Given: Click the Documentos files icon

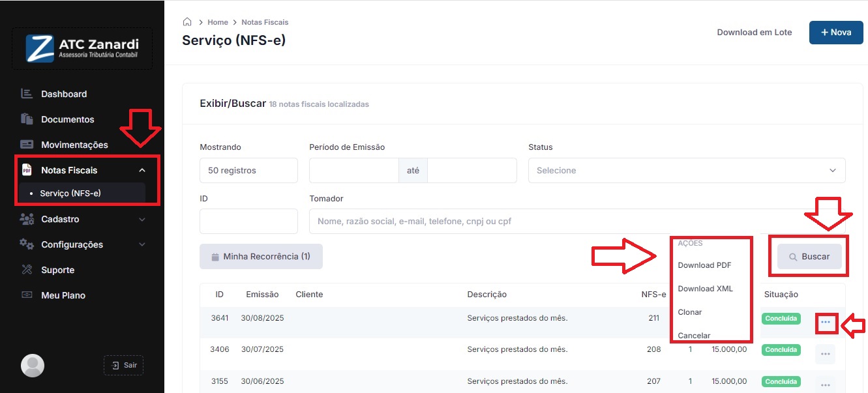Looking at the screenshot, I should pos(27,119).
